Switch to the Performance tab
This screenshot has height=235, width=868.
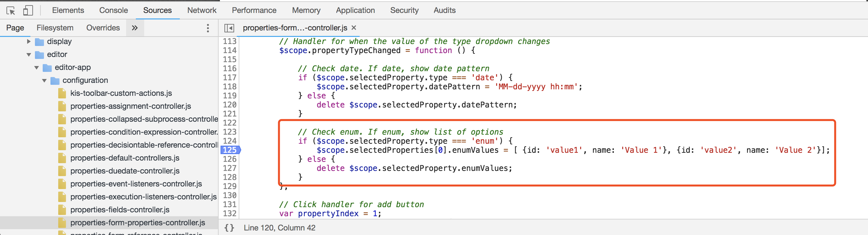[254, 10]
